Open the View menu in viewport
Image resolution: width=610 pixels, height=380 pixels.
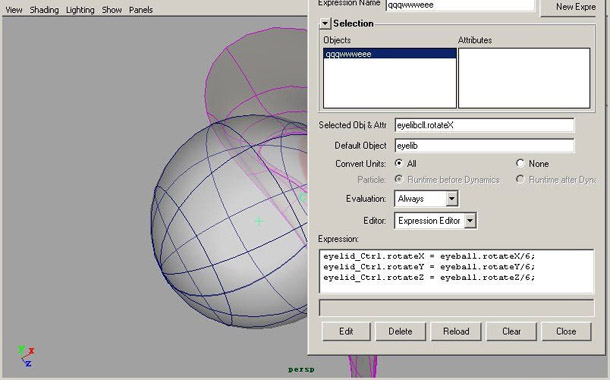[x=14, y=10]
